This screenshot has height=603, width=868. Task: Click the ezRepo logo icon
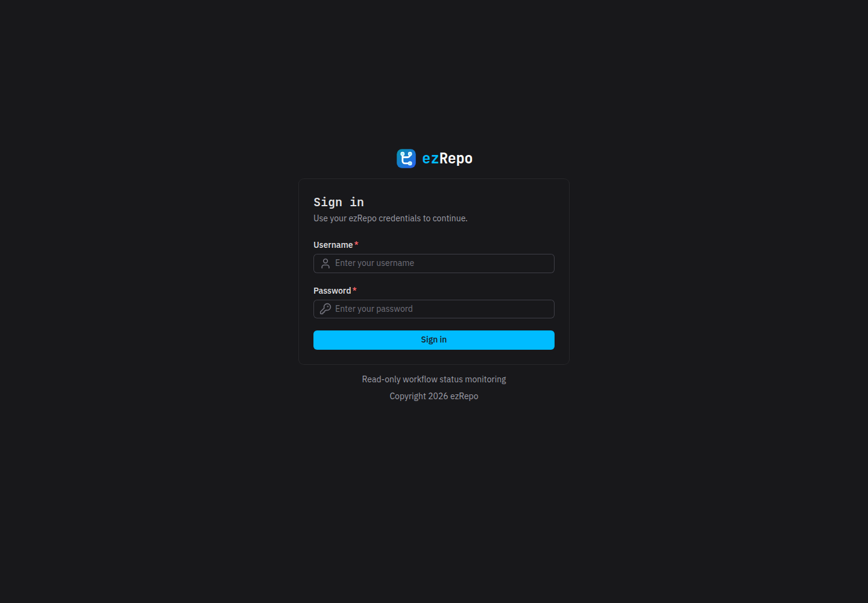tap(406, 159)
